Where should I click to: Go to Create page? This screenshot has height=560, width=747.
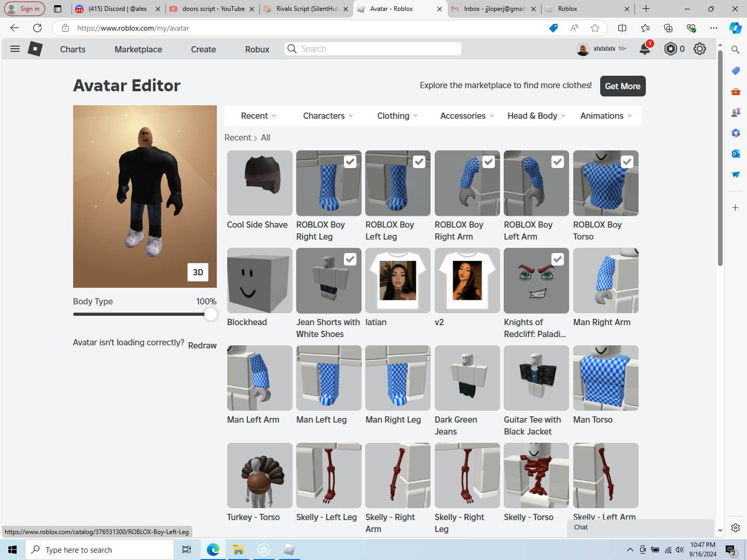[x=203, y=49]
